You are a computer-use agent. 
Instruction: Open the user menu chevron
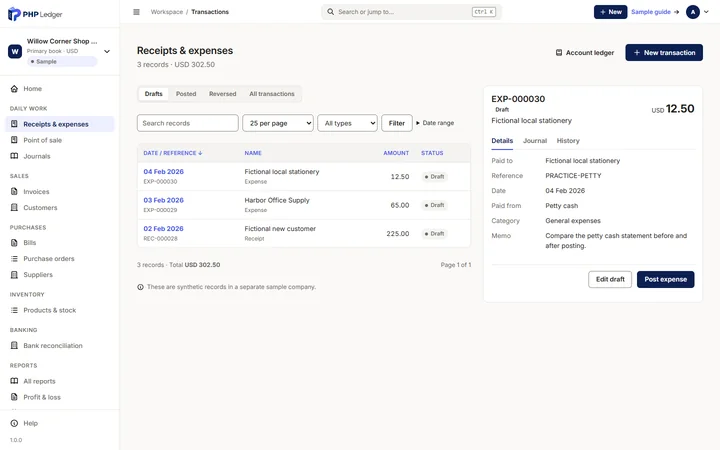[706, 12]
